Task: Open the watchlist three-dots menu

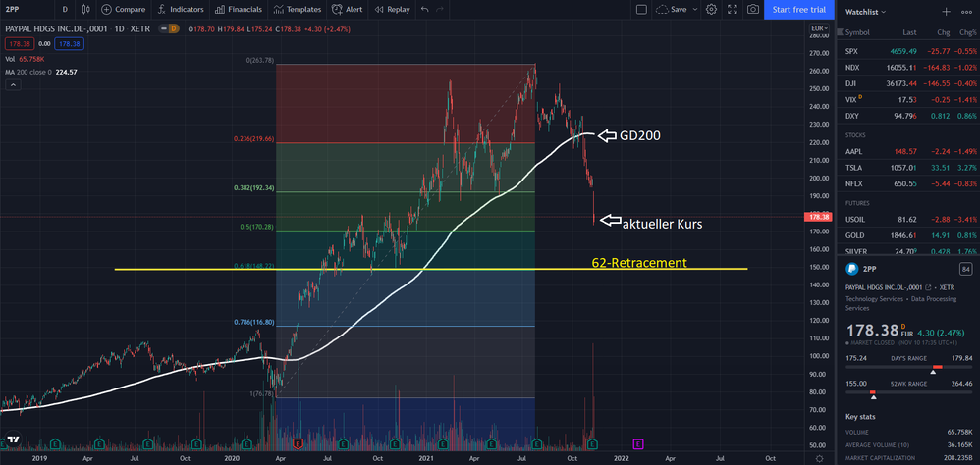Action: tap(966, 12)
